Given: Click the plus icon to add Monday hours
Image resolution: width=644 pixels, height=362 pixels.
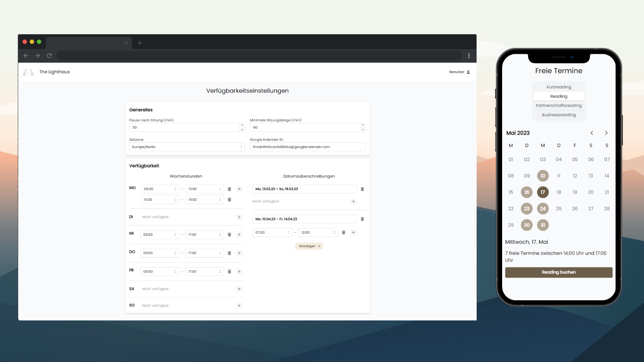Looking at the screenshot, I should pos(239,189).
